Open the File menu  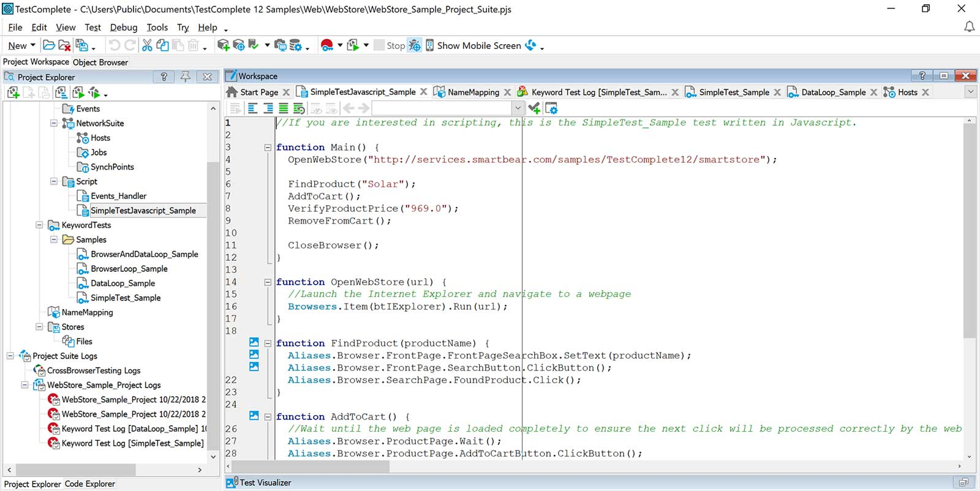15,28
